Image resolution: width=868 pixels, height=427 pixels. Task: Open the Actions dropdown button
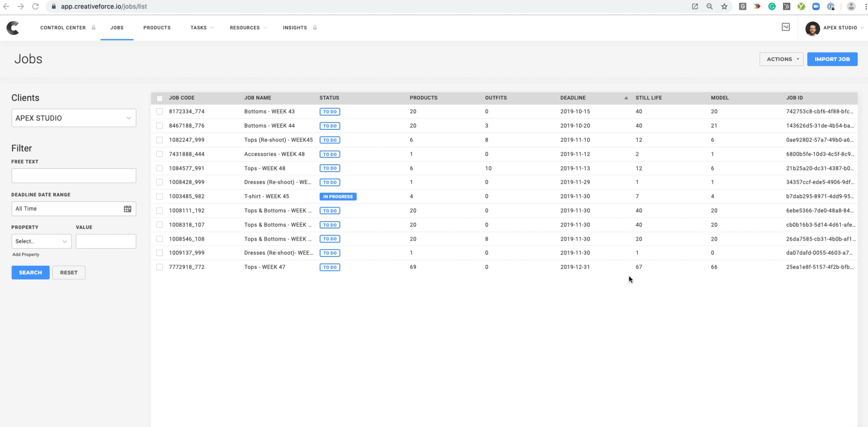point(781,59)
